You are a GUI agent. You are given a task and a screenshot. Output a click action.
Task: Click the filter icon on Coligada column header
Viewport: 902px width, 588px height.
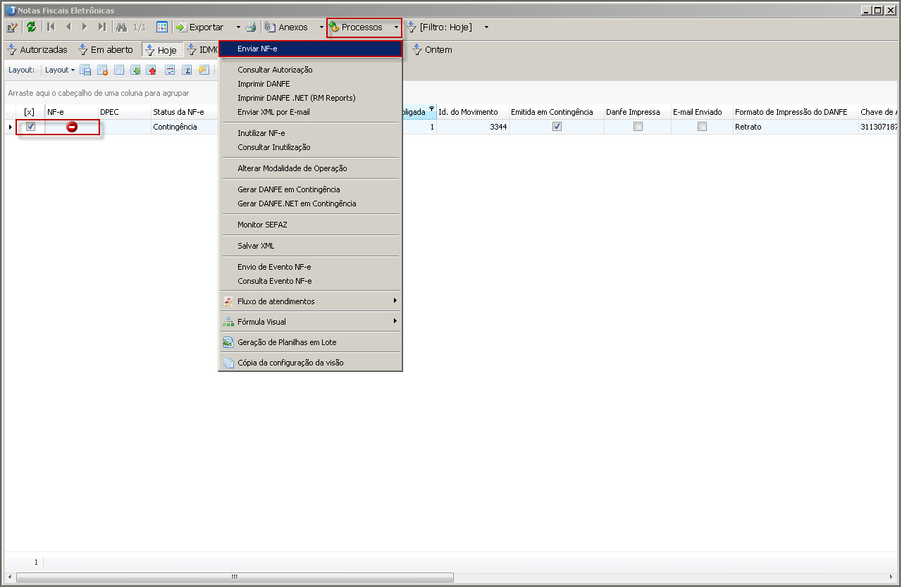[x=431, y=109]
